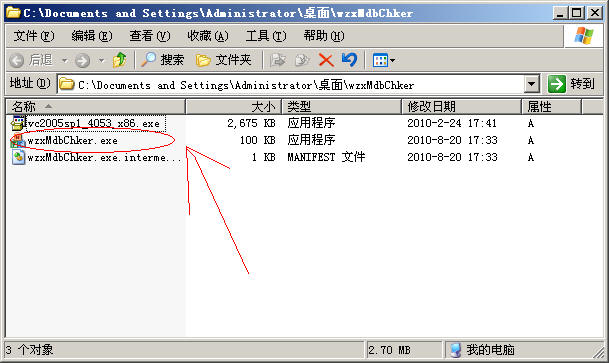Open the Back button history arrow
The height and width of the screenshot is (363, 609).
65,61
